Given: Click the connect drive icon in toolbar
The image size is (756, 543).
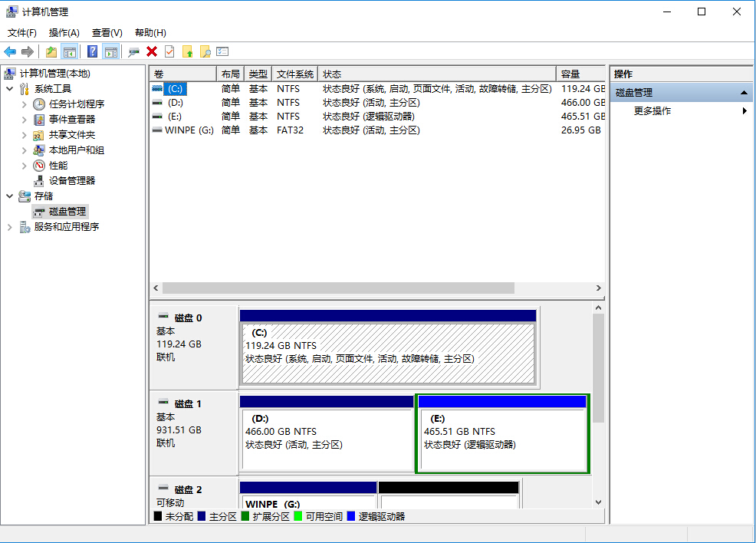Looking at the screenshot, I should point(134,51).
